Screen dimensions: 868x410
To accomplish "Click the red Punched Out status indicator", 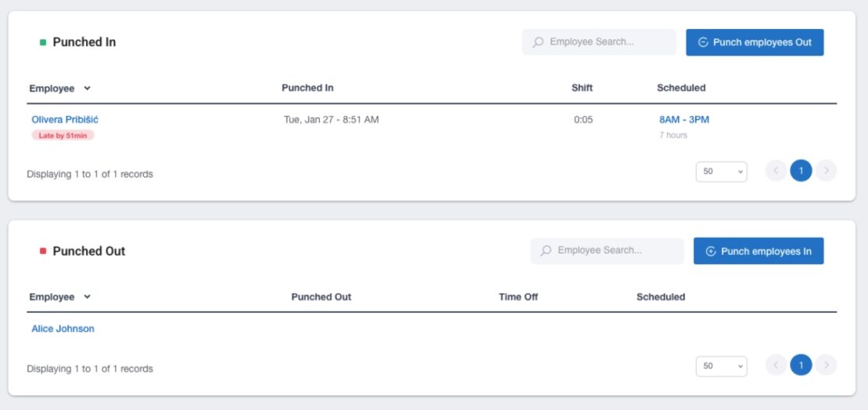I will point(43,251).
